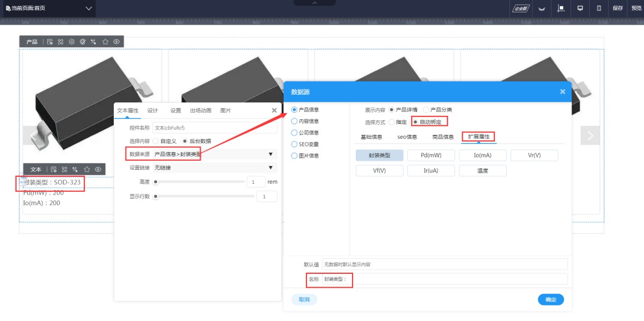Click the magic wand icon in 文本 toolbar
This screenshot has height=321, width=644.
click(x=75, y=169)
